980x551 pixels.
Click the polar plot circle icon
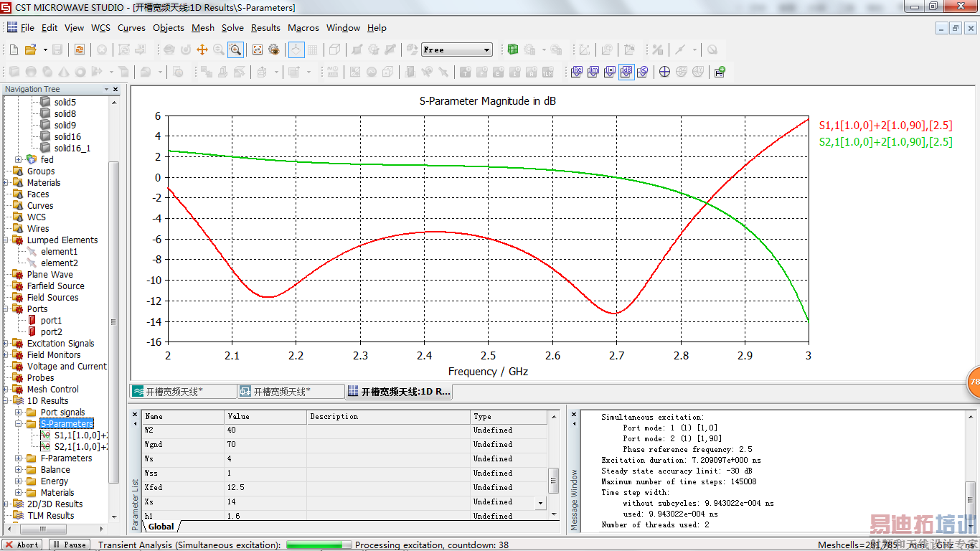point(664,72)
